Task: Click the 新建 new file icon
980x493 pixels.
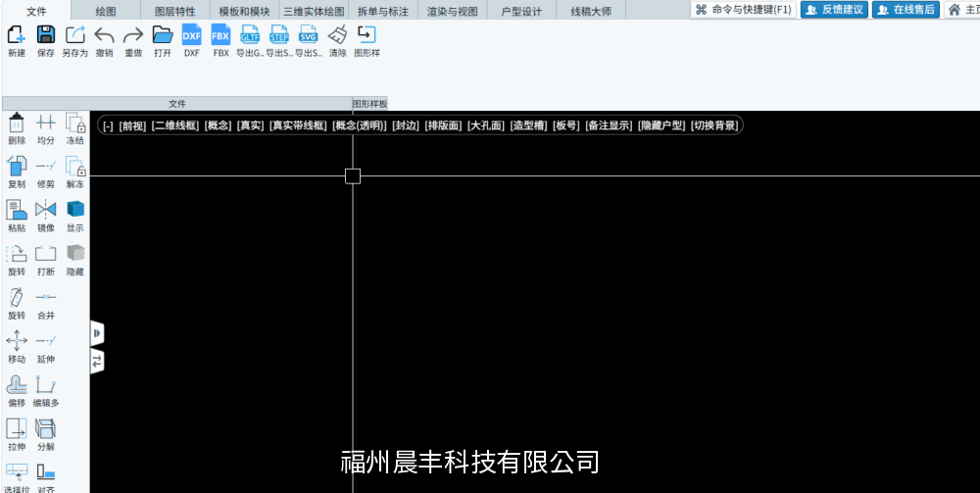Action: [17, 35]
